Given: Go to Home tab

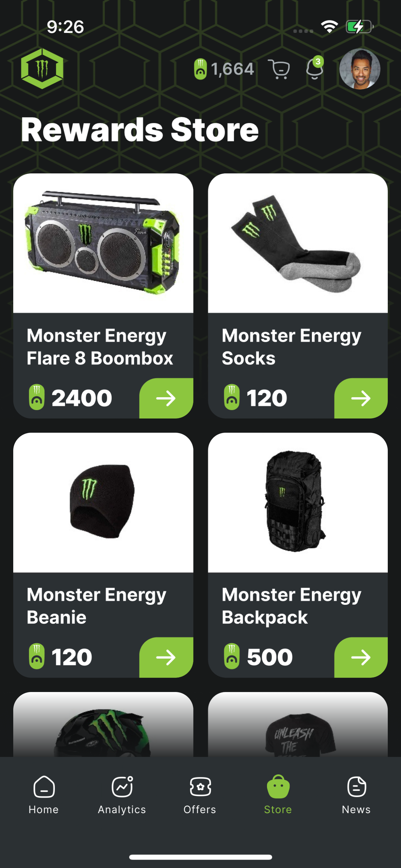Looking at the screenshot, I should point(44,796).
